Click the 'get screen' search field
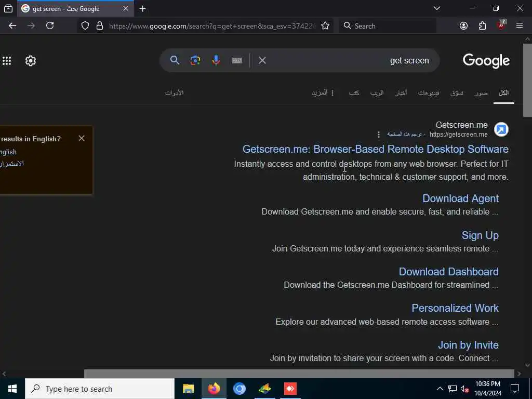The image size is (532, 399). (350, 60)
